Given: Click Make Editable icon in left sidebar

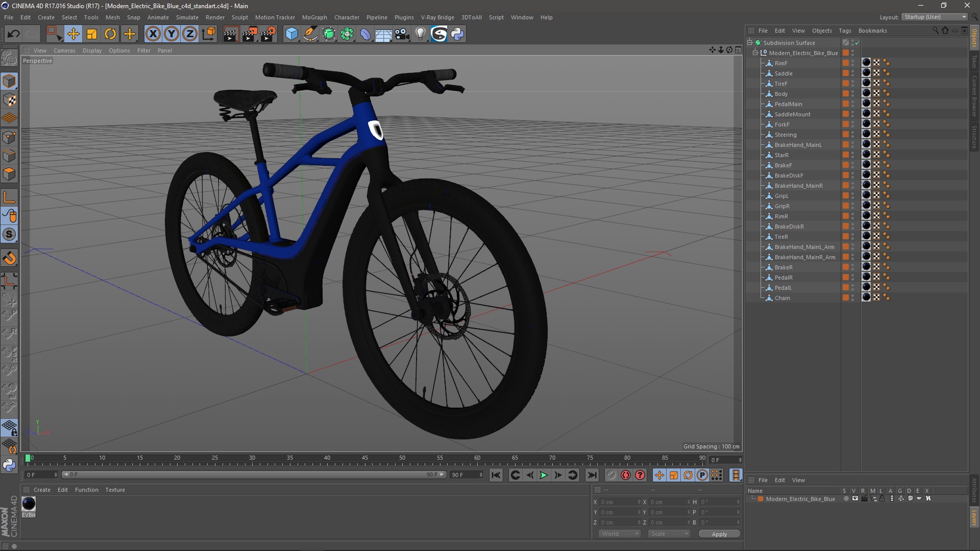Looking at the screenshot, I should [x=9, y=58].
